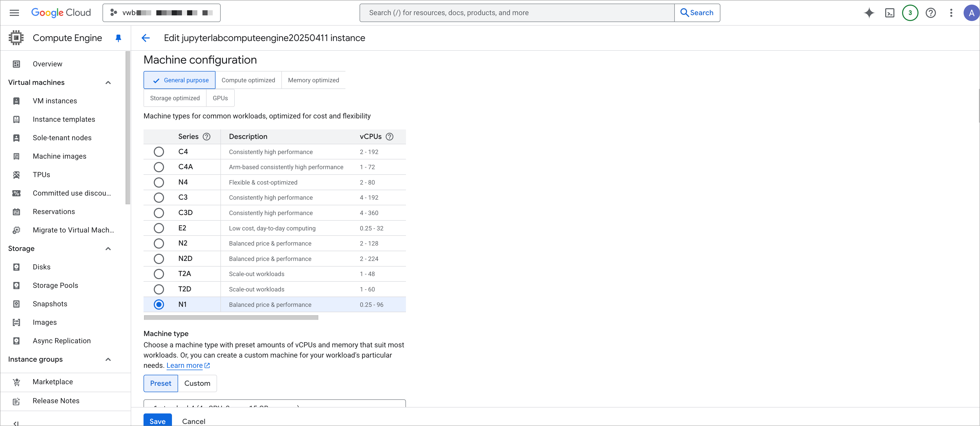Select the Preset machine type option
The image size is (980, 426).
[160, 383]
